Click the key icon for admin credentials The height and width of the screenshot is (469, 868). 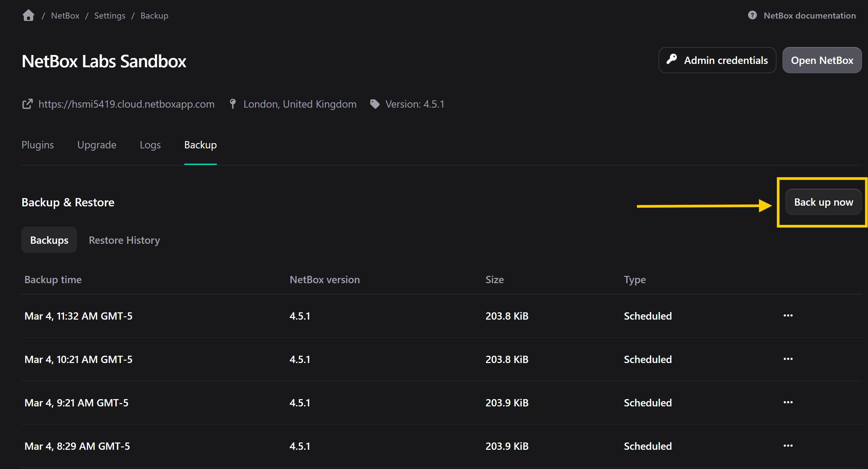point(671,60)
